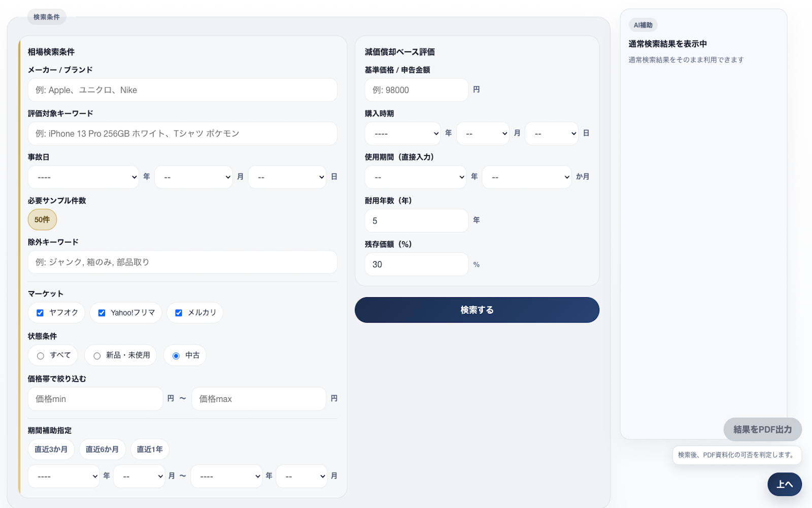Viewport: 812px width, 508px height.
Task: Click the 減価償却ベース評価 heading
Action: point(400,52)
